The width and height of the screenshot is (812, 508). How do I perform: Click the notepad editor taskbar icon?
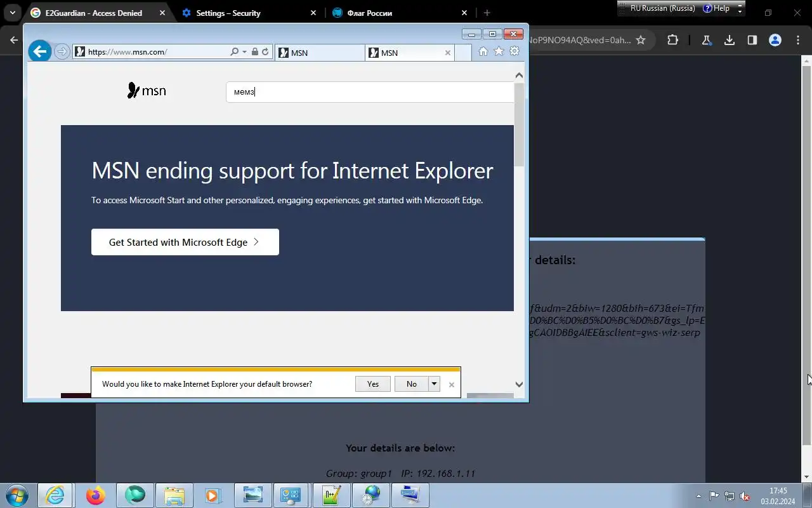pos(331,495)
